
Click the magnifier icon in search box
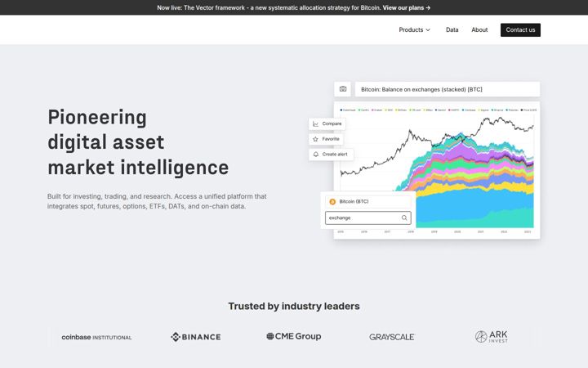[x=404, y=218]
